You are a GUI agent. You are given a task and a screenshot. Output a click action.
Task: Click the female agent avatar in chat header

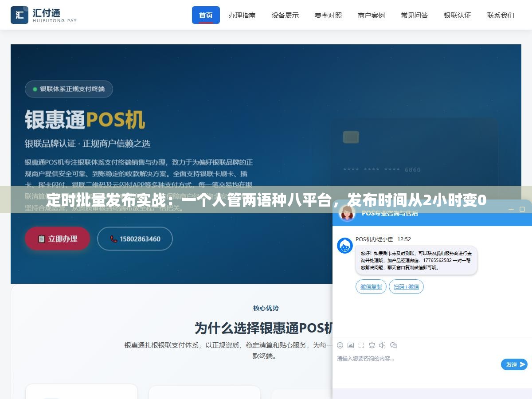click(347, 213)
